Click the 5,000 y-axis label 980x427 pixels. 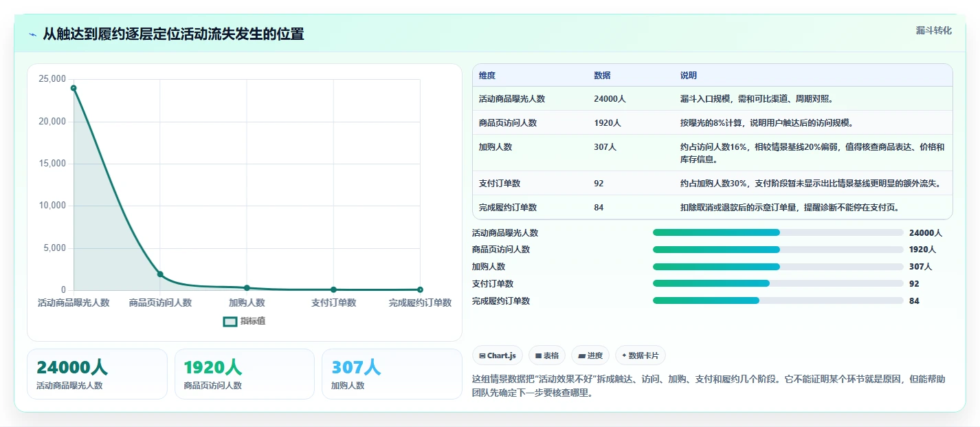54,248
